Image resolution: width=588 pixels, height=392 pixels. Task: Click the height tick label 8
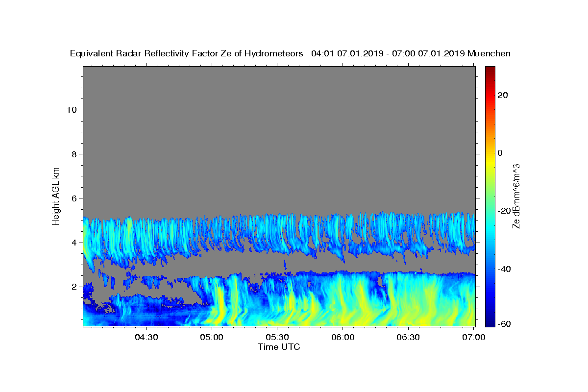tap(75, 154)
